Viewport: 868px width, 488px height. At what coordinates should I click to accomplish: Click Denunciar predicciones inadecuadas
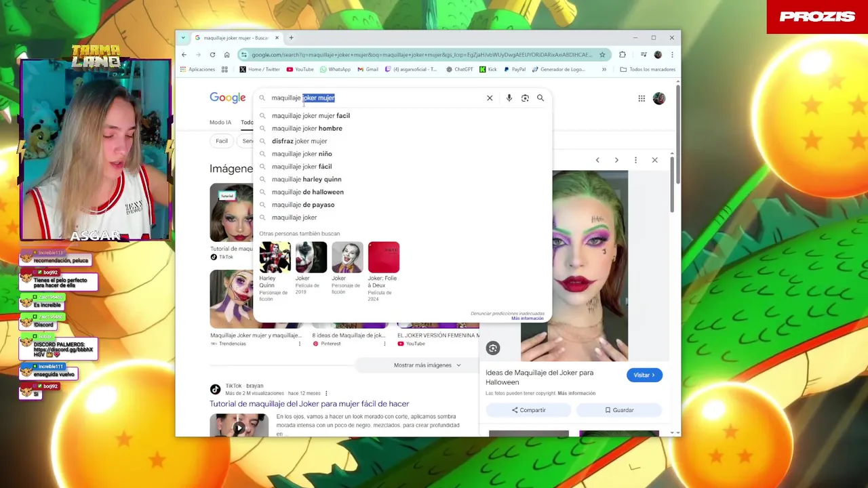507,314
